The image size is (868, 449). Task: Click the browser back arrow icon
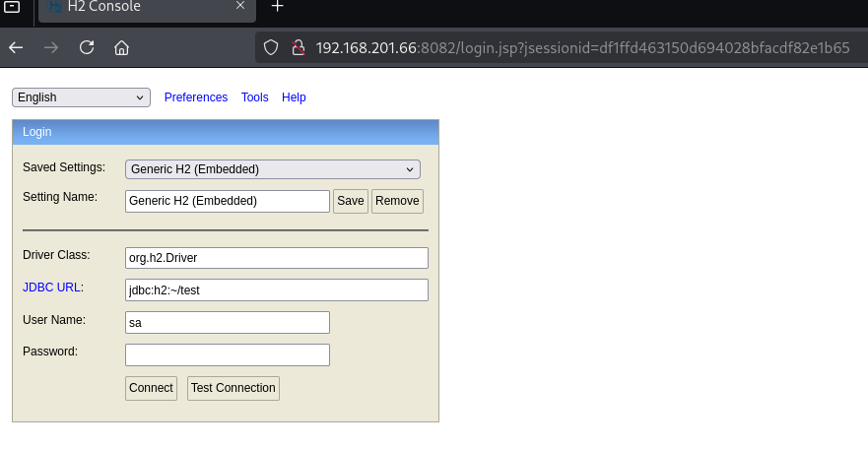[x=16, y=47]
